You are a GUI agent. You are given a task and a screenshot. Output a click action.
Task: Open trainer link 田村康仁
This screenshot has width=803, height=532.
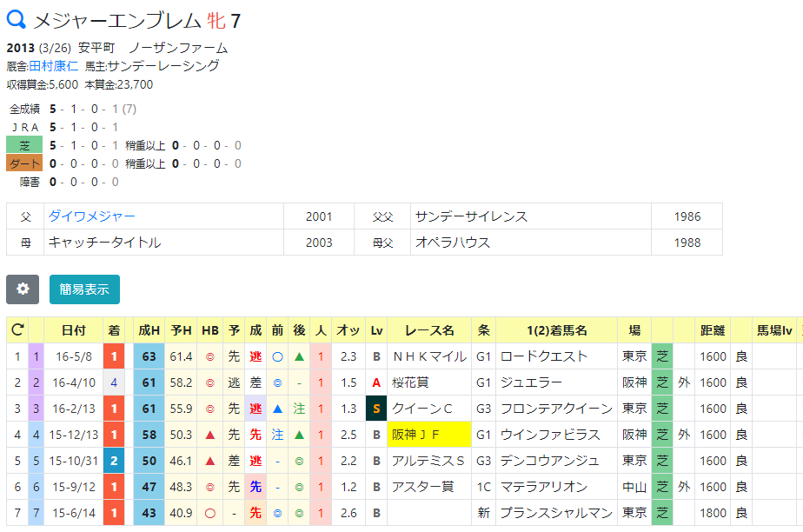coord(54,66)
